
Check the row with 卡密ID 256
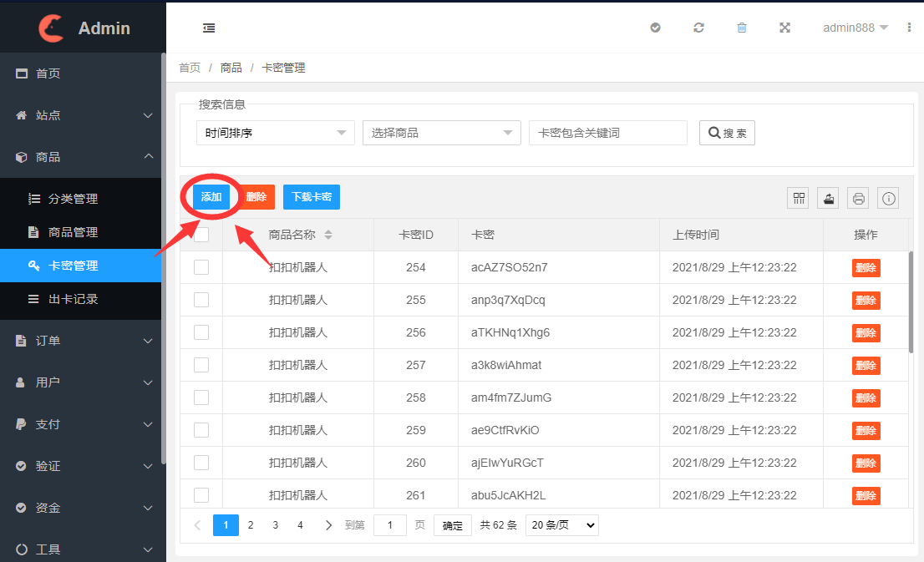[x=201, y=332]
